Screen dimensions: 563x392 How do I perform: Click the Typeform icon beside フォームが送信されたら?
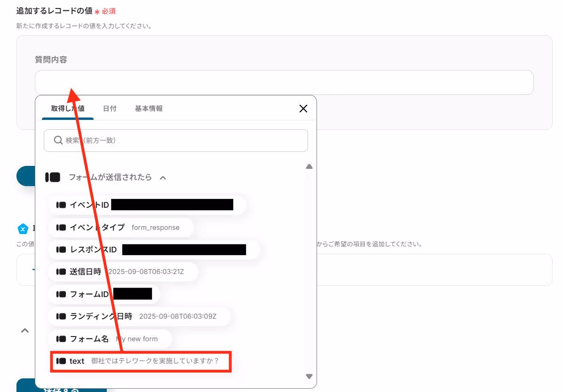pos(53,177)
